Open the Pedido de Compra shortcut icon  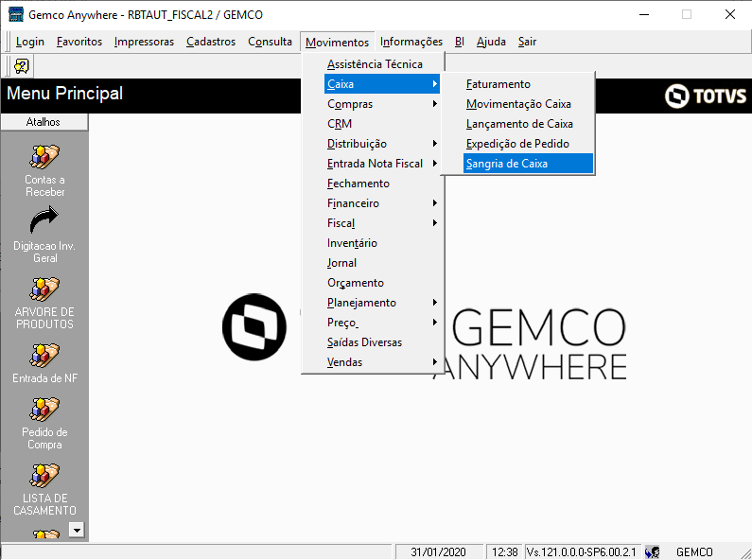pos(44,409)
